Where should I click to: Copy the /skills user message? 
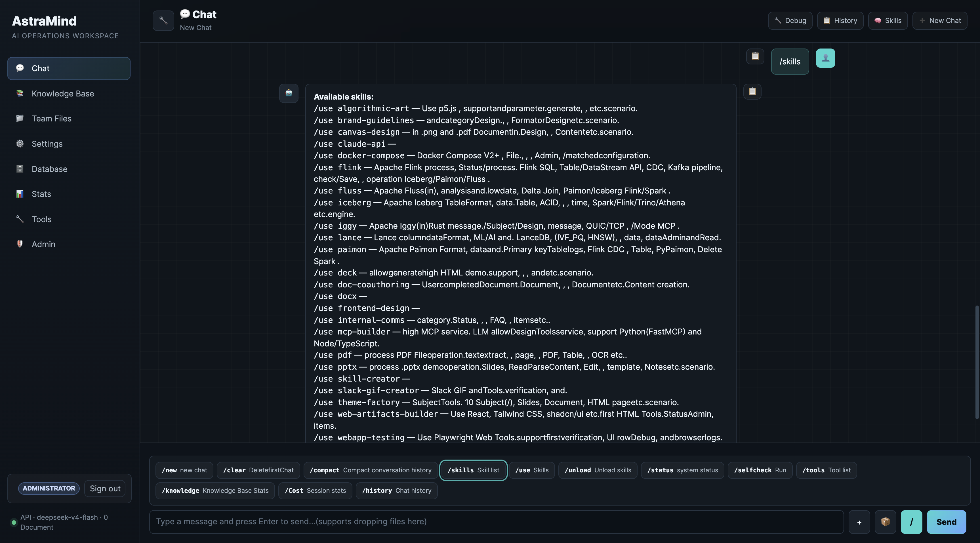755,56
